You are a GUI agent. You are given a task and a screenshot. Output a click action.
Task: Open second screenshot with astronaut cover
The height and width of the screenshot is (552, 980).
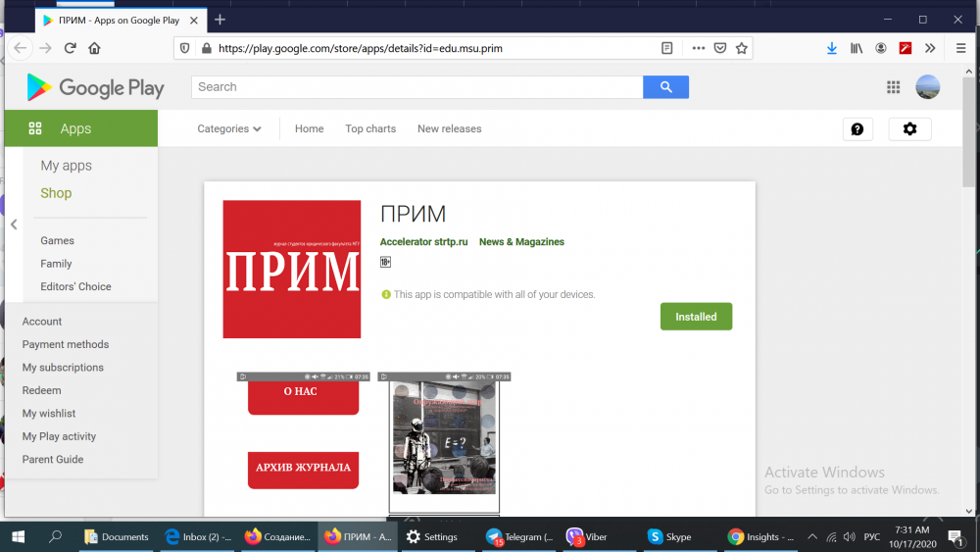pyautogui.click(x=444, y=444)
